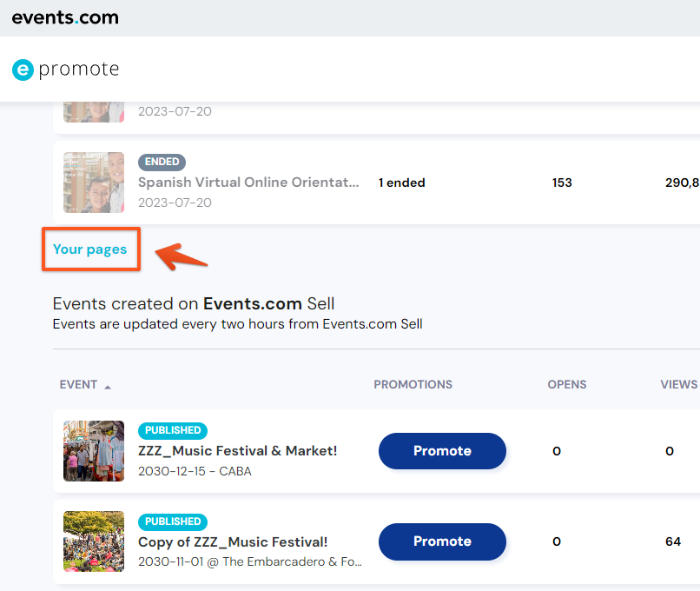Click the promote 'e' circle logo icon
Viewport: 700px width, 591px height.
[23, 70]
